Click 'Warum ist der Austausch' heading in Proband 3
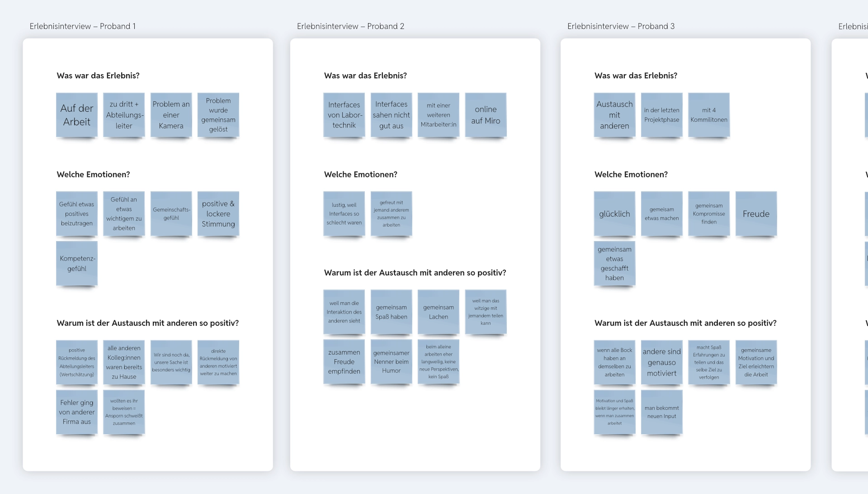The height and width of the screenshot is (494, 868). pyautogui.click(x=685, y=323)
